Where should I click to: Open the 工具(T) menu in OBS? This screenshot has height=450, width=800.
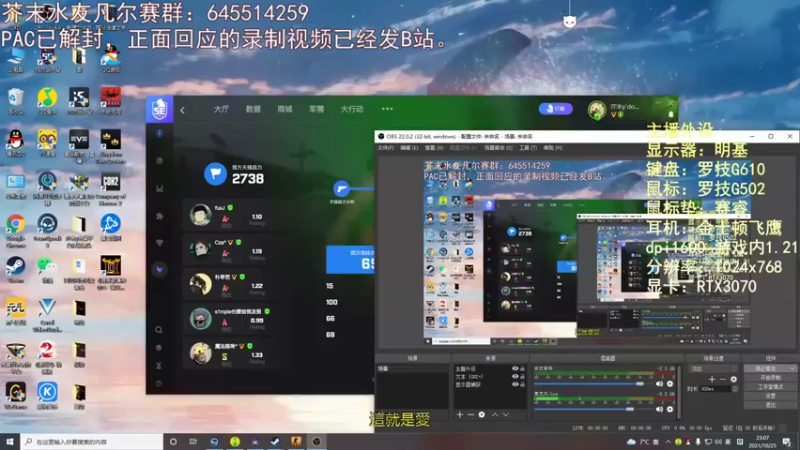click(x=528, y=148)
